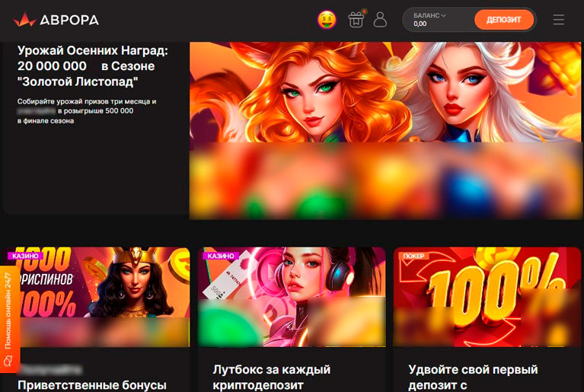Image resolution: width=584 pixels, height=392 pixels.
Task: Click the Казино tag on Лутбокс card
Action: [x=221, y=256]
